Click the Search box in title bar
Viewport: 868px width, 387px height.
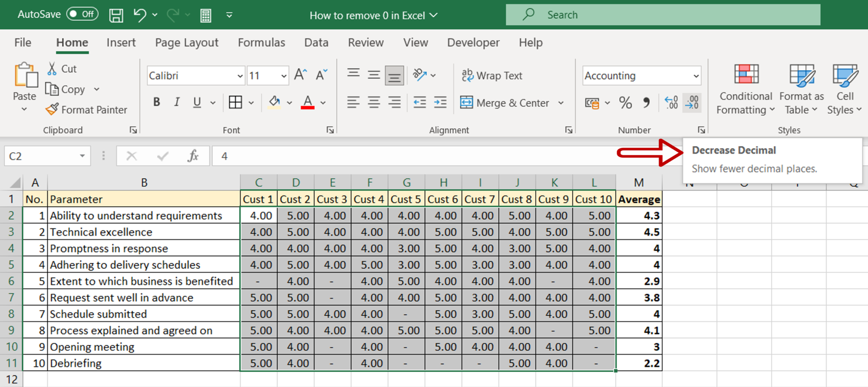coord(663,15)
